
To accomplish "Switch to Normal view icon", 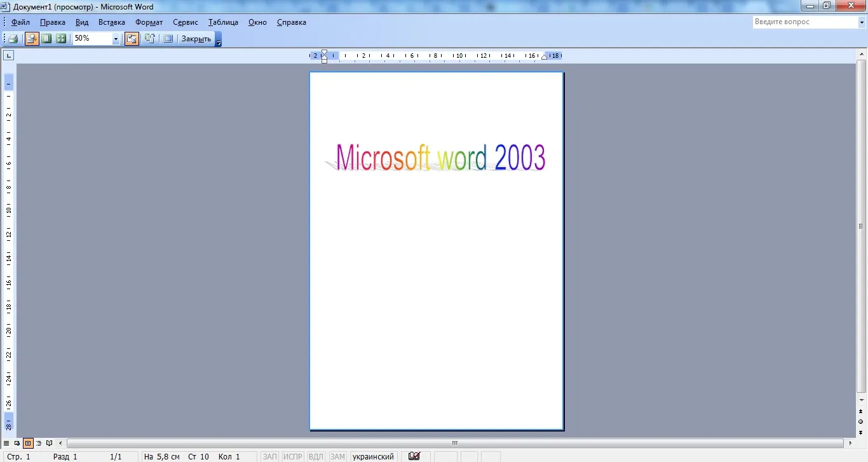I will pyautogui.click(x=6, y=443).
